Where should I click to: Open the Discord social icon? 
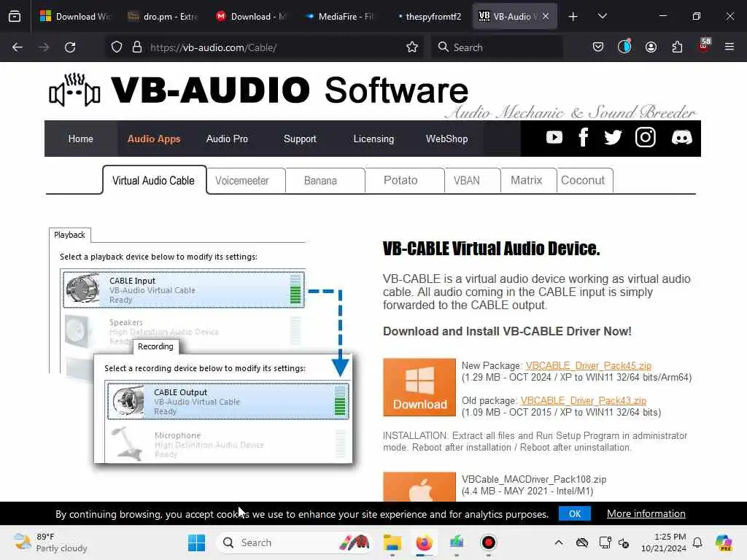click(x=682, y=138)
